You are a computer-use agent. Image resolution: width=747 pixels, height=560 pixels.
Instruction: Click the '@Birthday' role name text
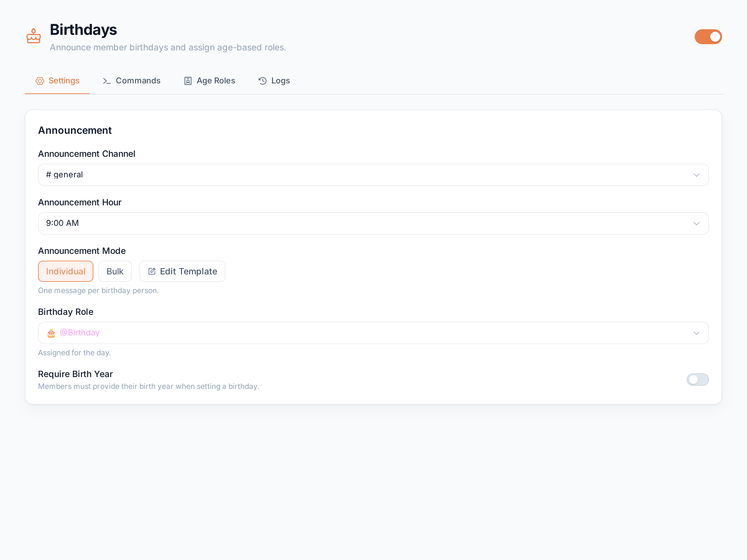(x=80, y=333)
